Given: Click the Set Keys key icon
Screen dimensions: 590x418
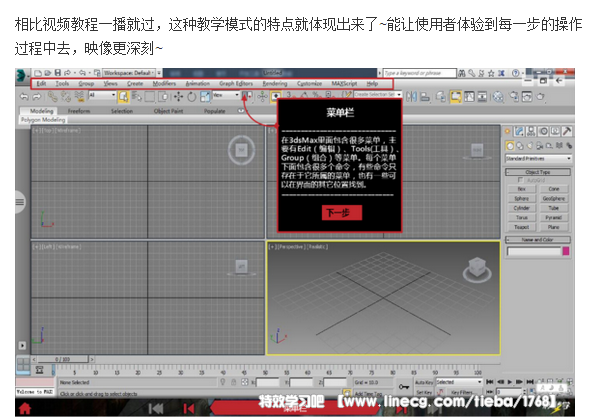Looking at the screenshot, I should pos(403,387).
